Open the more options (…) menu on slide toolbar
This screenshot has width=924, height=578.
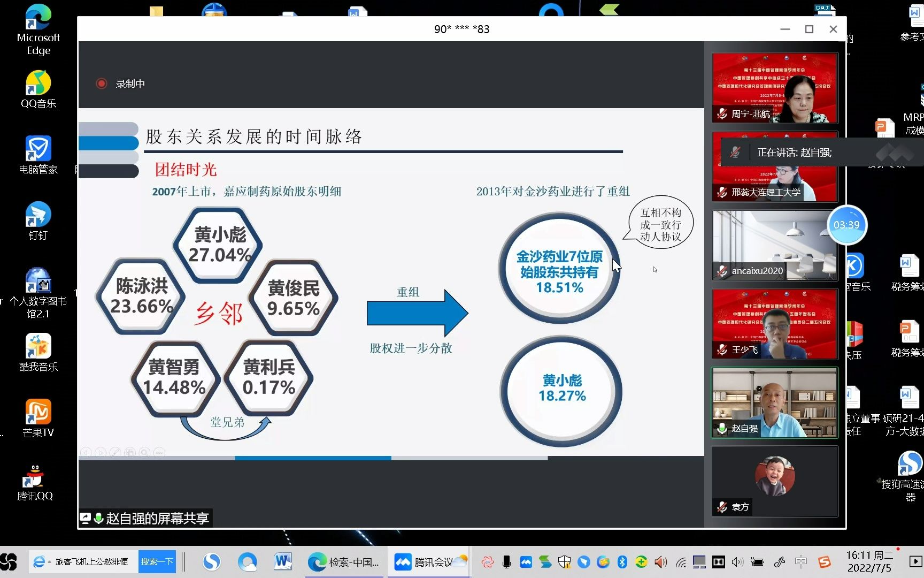(159, 452)
